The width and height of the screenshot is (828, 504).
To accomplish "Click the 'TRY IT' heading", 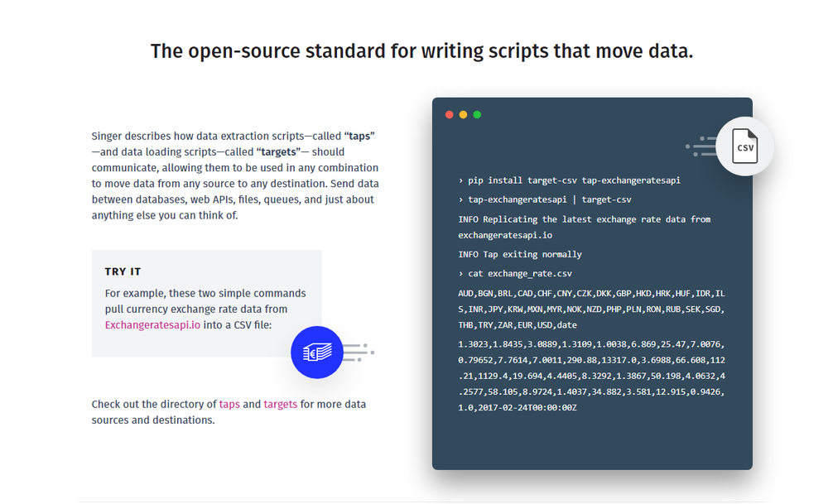I will coord(123,271).
